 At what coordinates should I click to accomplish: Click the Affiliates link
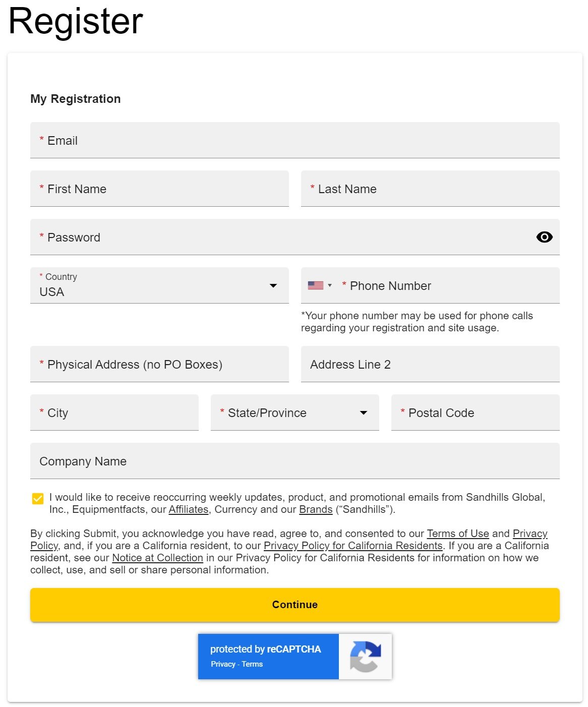pos(188,509)
